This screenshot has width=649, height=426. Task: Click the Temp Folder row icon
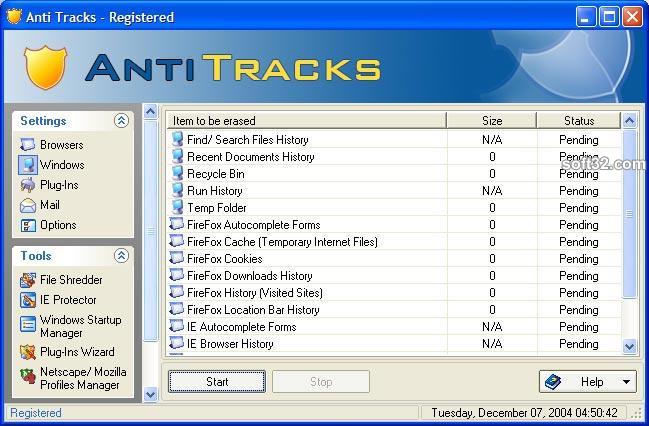click(x=177, y=207)
